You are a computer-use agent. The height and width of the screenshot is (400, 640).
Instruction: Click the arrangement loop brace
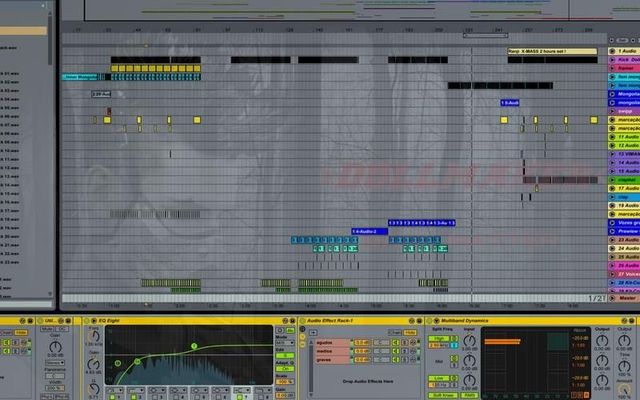coord(485,36)
